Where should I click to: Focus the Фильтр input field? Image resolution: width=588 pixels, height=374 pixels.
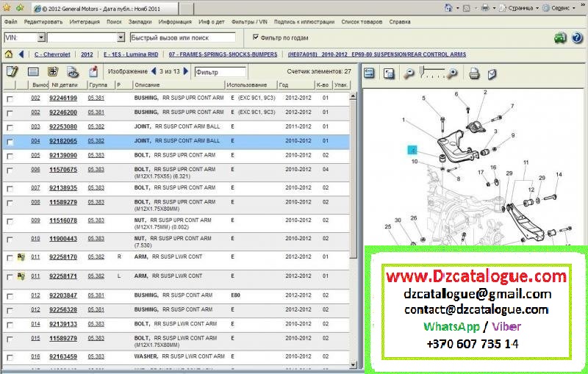(x=220, y=72)
